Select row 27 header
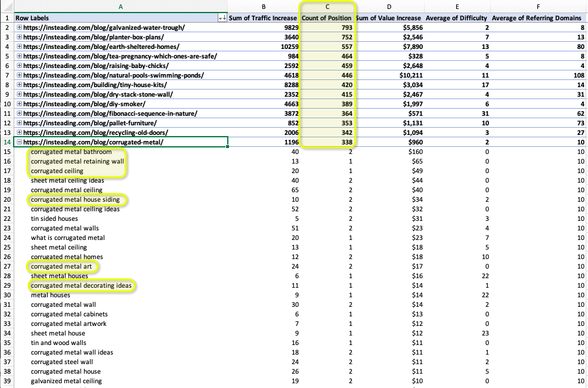This screenshot has width=588, height=388. click(7, 266)
